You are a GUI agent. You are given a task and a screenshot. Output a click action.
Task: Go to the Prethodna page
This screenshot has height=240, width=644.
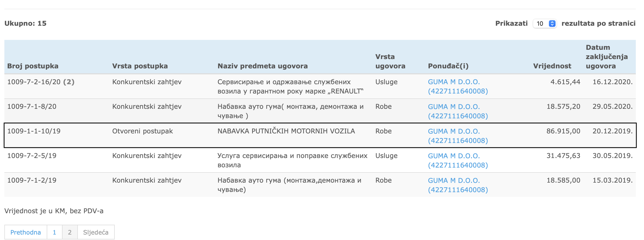pos(26,232)
